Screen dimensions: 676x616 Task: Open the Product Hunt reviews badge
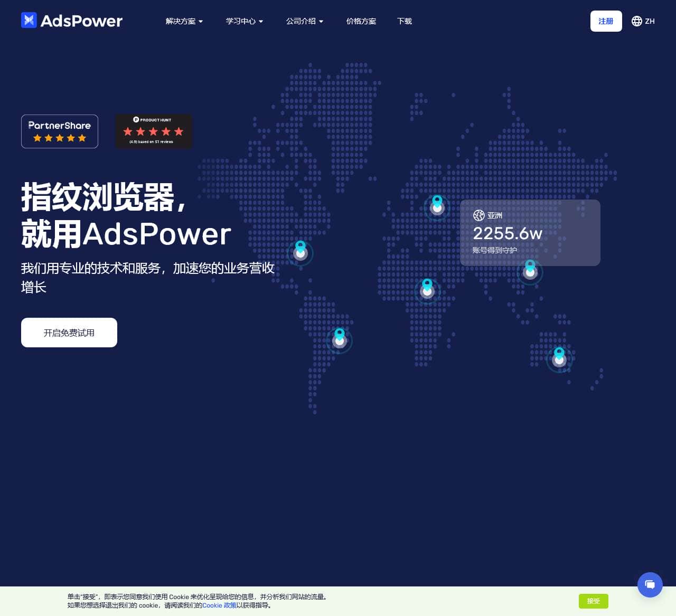tap(154, 131)
